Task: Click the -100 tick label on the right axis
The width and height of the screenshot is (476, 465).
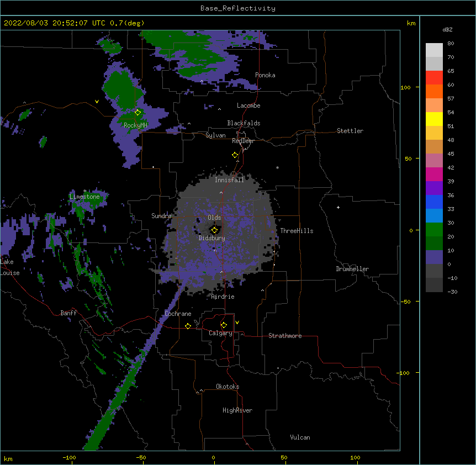Action: point(404,373)
